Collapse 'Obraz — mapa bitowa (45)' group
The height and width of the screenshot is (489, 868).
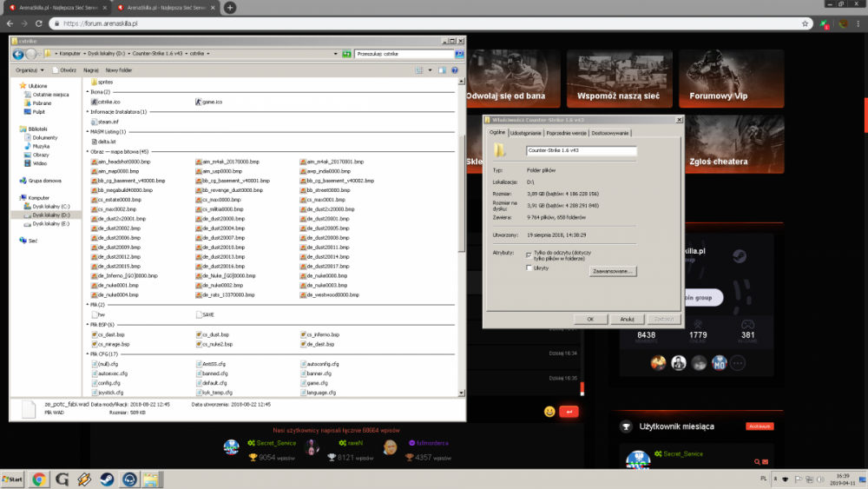tap(88, 152)
